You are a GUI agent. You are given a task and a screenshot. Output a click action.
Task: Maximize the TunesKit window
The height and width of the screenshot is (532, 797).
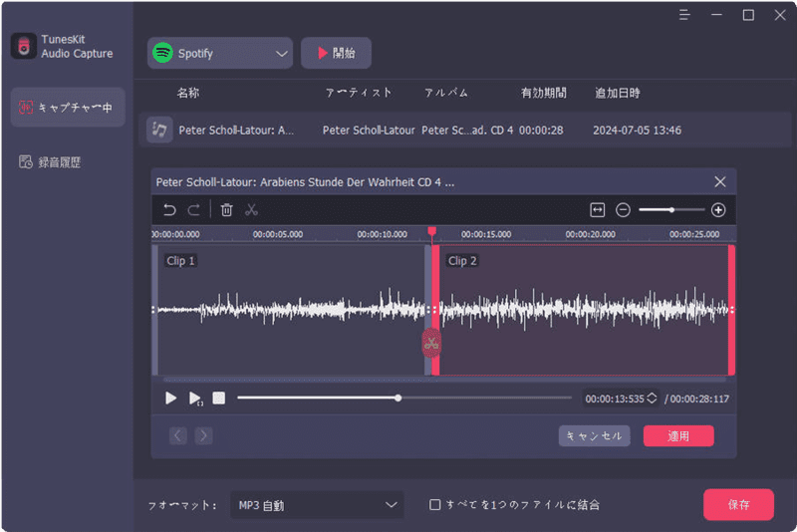748,15
